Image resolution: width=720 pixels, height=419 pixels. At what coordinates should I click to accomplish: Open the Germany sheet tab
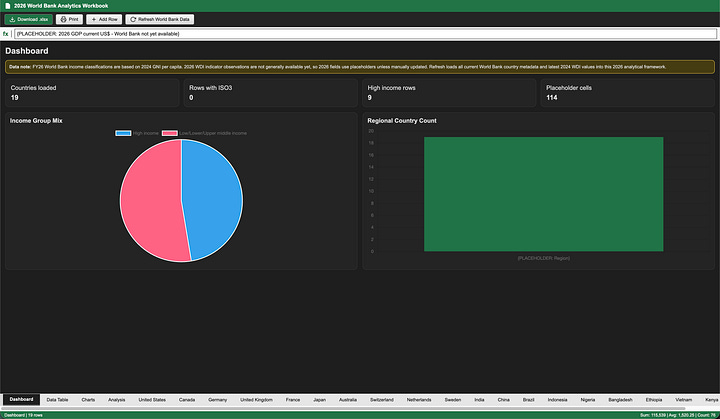tap(218, 400)
